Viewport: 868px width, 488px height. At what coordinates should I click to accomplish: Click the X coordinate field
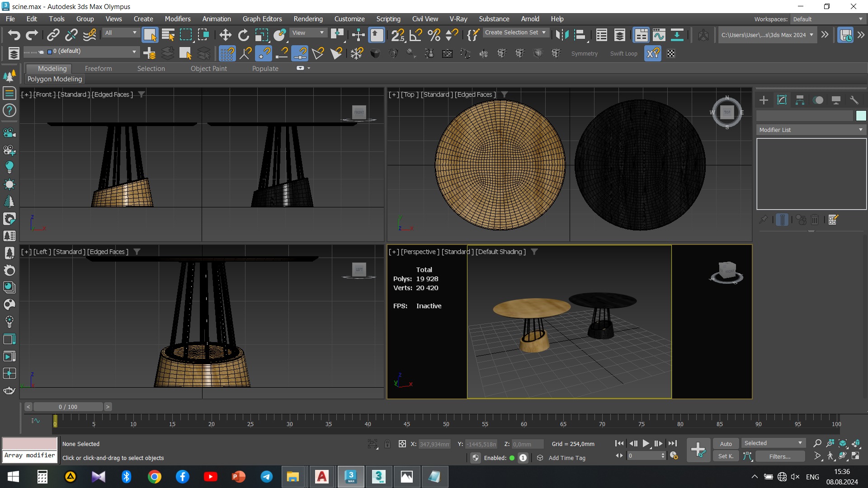pos(434,444)
